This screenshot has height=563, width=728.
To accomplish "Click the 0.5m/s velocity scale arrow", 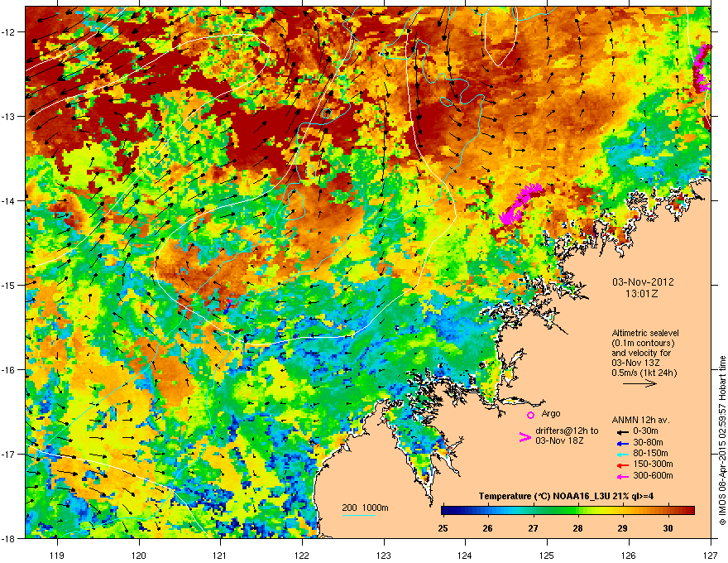I will [x=639, y=383].
